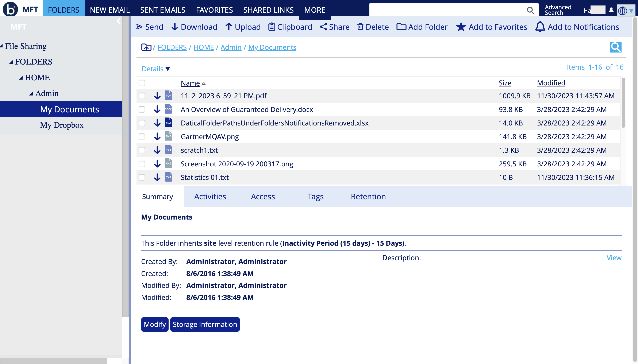Screen dimensions: 638x364
Task: Click the Add to Notifications bell icon
Action: tap(540, 27)
